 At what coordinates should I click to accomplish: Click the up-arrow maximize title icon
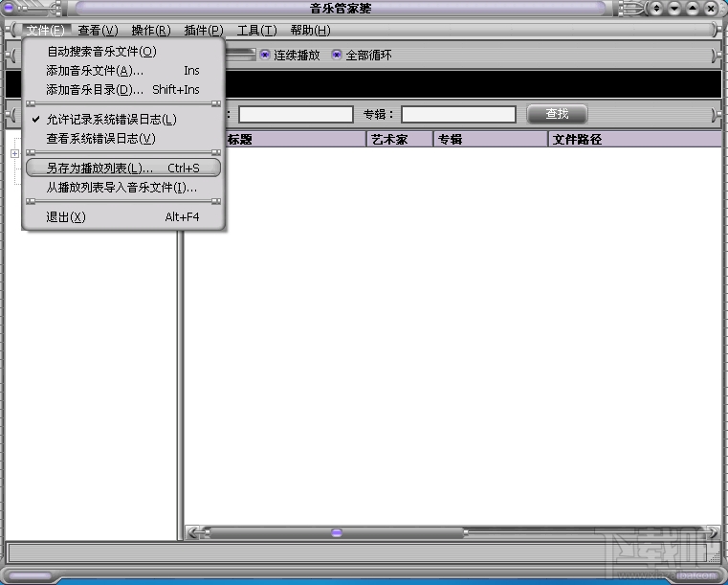click(x=693, y=8)
